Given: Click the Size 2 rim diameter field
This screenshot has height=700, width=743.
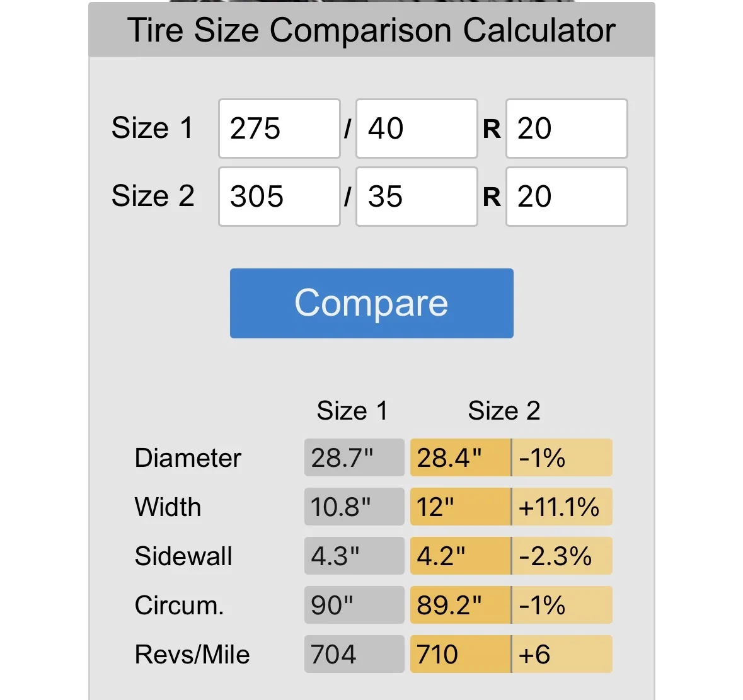Looking at the screenshot, I should coord(567,197).
